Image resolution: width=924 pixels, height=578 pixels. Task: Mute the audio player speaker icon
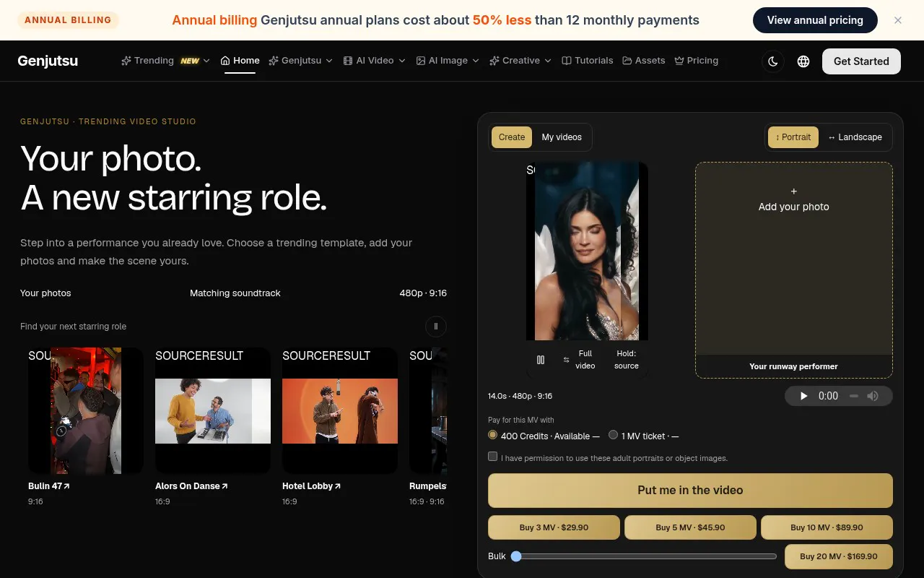point(873,396)
